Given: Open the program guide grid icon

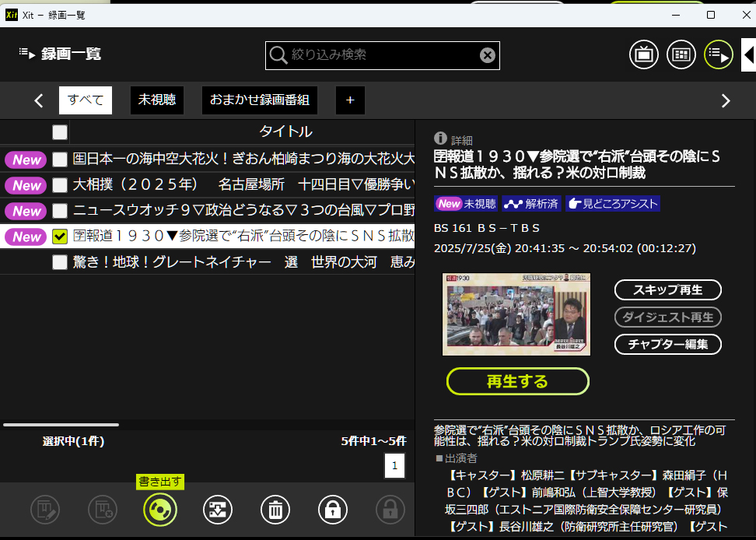Looking at the screenshot, I should coord(681,54).
